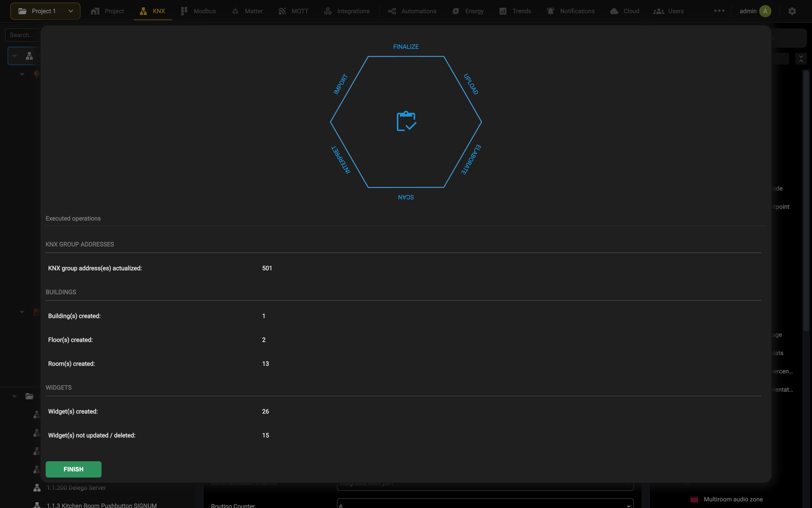Click the green FINISH button
This screenshot has width=812, height=508.
(74, 469)
